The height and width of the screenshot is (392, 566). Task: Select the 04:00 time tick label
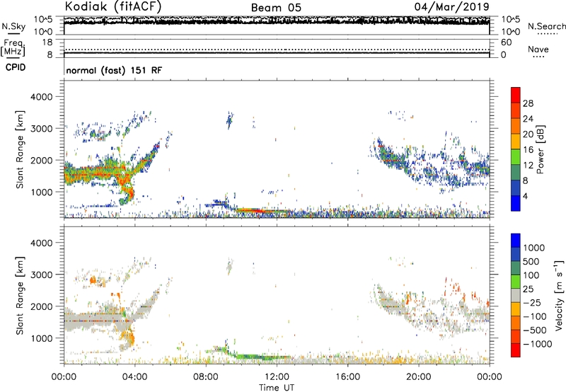click(x=134, y=377)
